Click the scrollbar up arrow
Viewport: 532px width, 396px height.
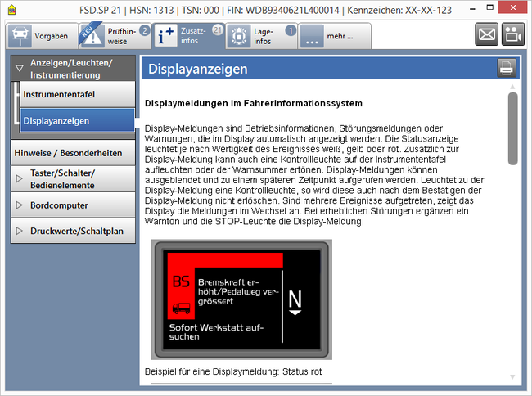[512, 87]
